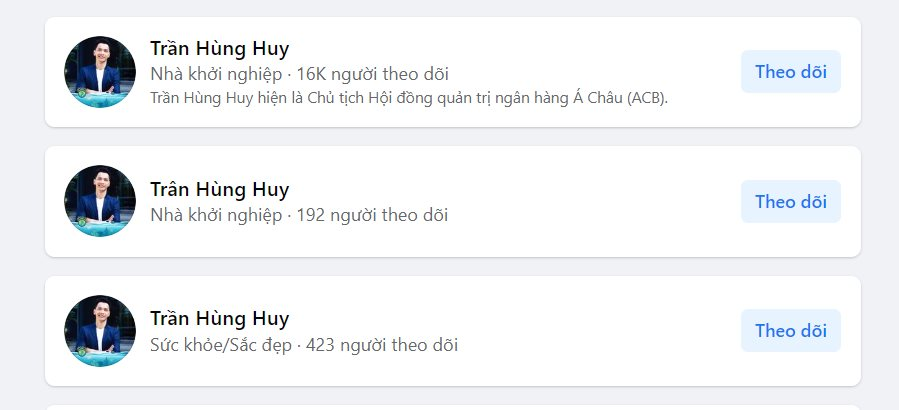899x410 pixels.
Task: Click the 'Nhà khởi nghiệp' category of the 192 page
Action: tap(216, 215)
